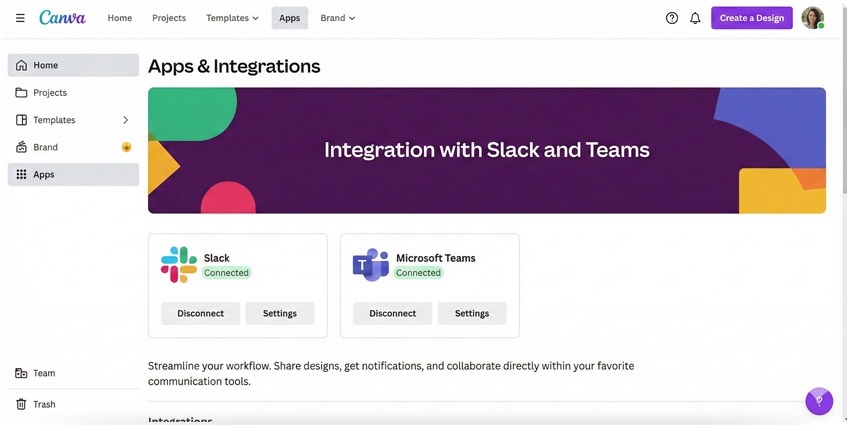Disconnect the Slack integration
The width and height of the screenshot is (850, 431).
(201, 313)
